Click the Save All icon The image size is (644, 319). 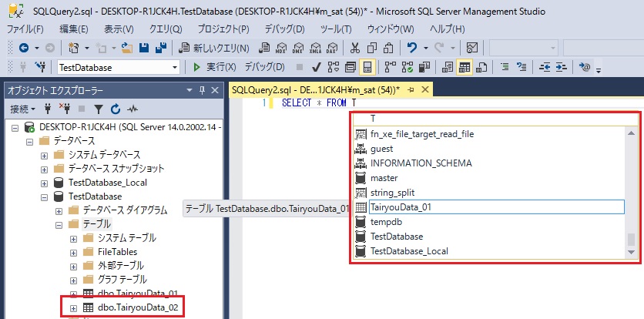[x=160, y=48]
